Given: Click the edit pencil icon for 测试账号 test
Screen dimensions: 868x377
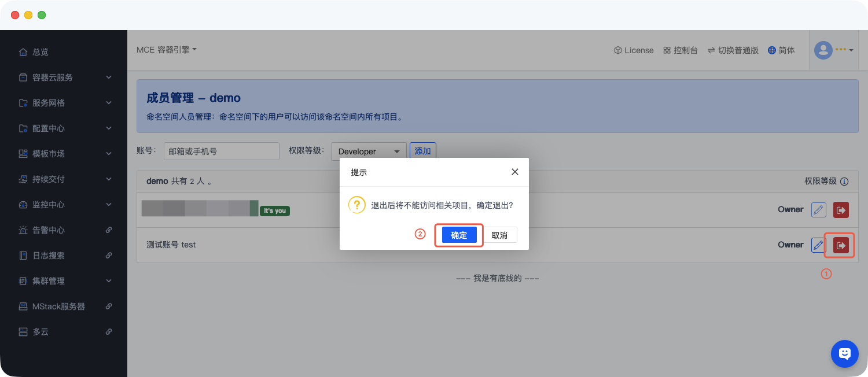Looking at the screenshot, I should (818, 245).
